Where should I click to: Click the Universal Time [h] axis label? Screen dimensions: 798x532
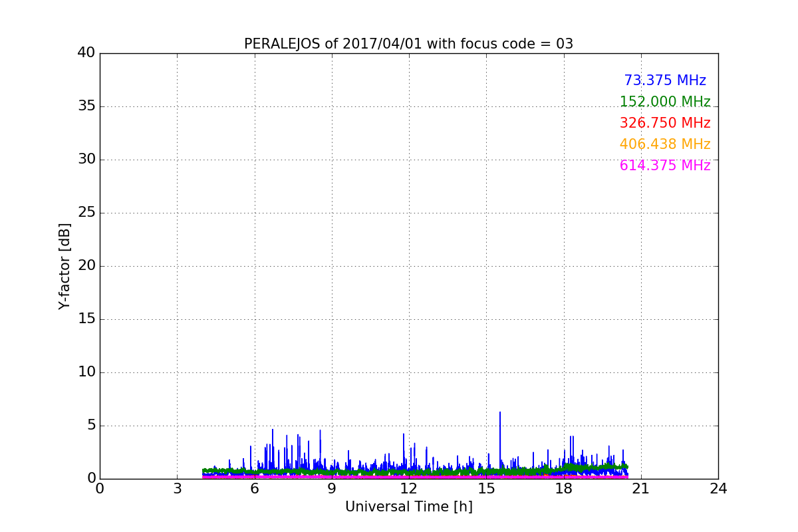[x=408, y=507]
